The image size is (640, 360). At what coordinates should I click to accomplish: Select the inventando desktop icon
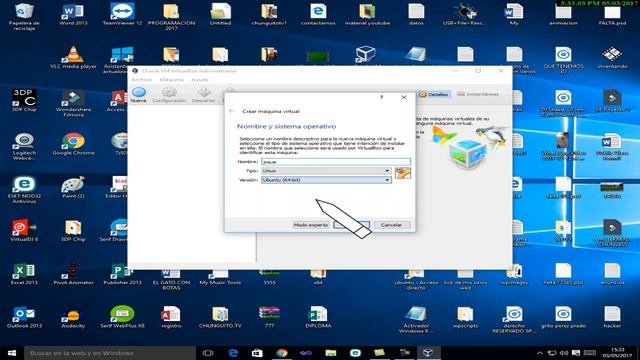(612, 58)
